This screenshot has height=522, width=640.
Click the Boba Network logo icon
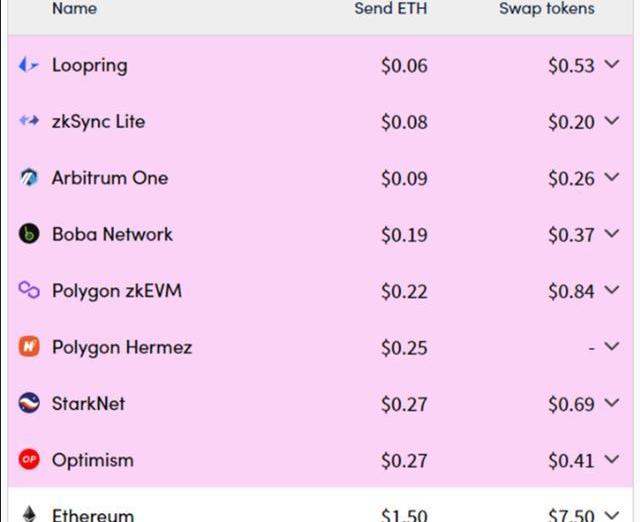29,234
